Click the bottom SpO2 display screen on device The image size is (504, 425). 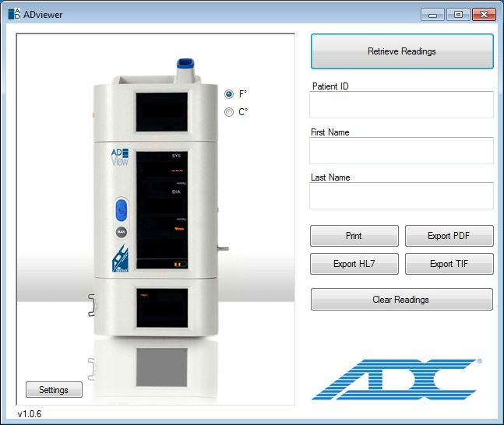coord(162,307)
